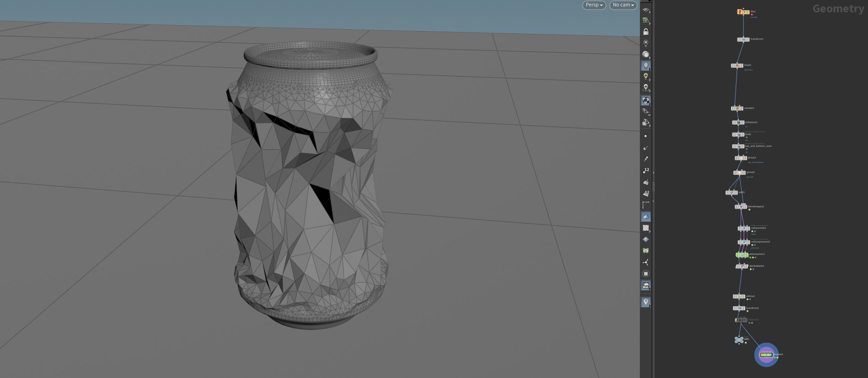This screenshot has width=868, height=378.
Task: Click the purple-ringed output node
Action: pyautogui.click(x=766, y=355)
